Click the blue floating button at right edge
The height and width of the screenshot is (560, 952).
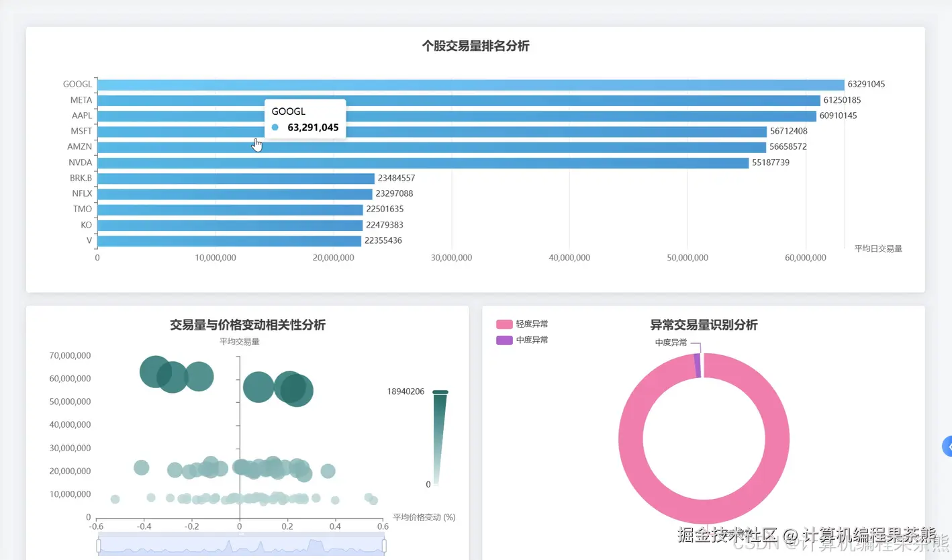[947, 447]
